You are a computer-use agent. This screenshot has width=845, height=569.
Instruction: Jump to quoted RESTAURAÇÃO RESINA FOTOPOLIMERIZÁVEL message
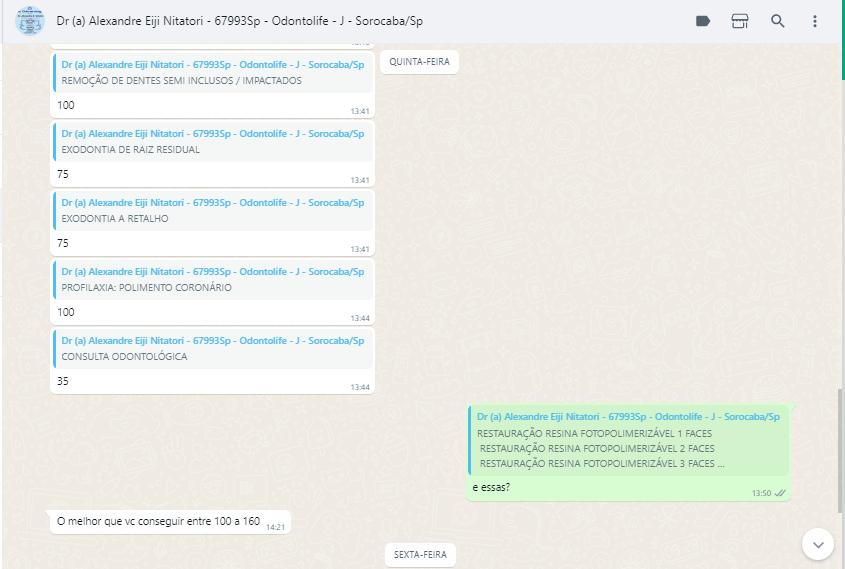[x=628, y=440]
